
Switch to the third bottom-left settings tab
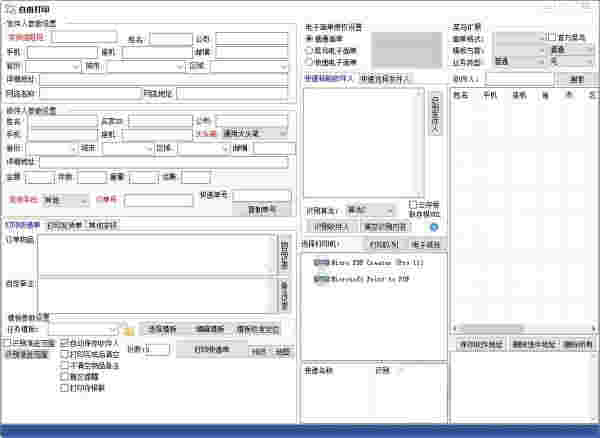pos(103,225)
